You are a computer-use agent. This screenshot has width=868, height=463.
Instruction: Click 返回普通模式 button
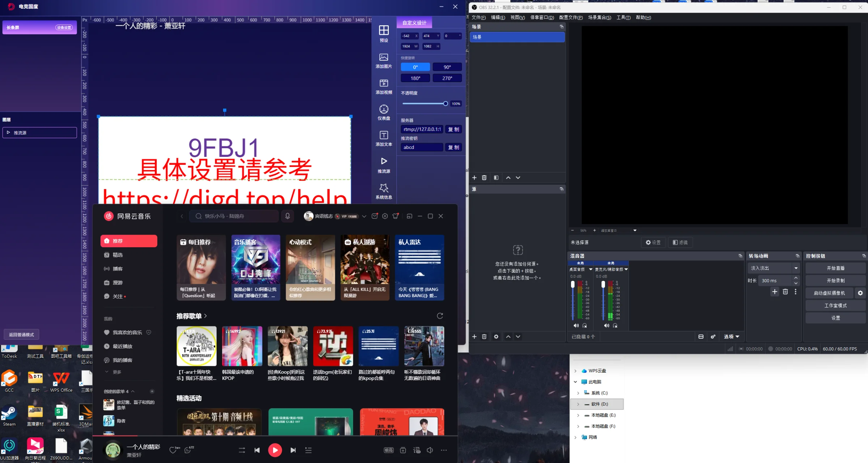tap(21, 335)
